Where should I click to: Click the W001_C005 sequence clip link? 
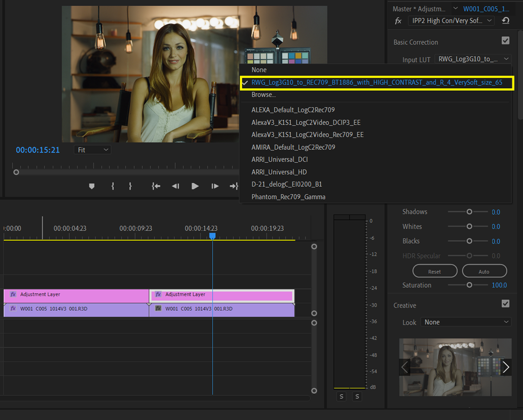click(486, 9)
